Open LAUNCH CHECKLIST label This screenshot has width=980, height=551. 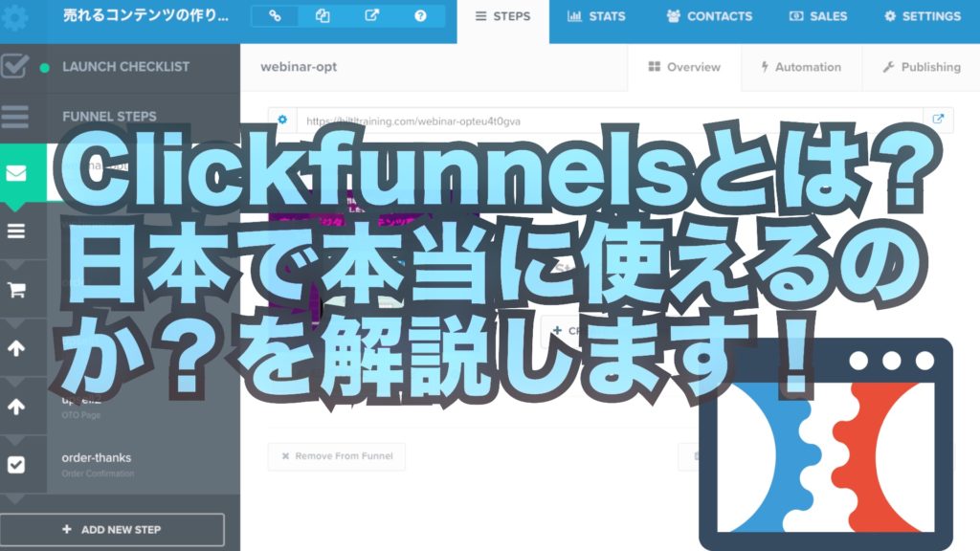(x=125, y=67)
